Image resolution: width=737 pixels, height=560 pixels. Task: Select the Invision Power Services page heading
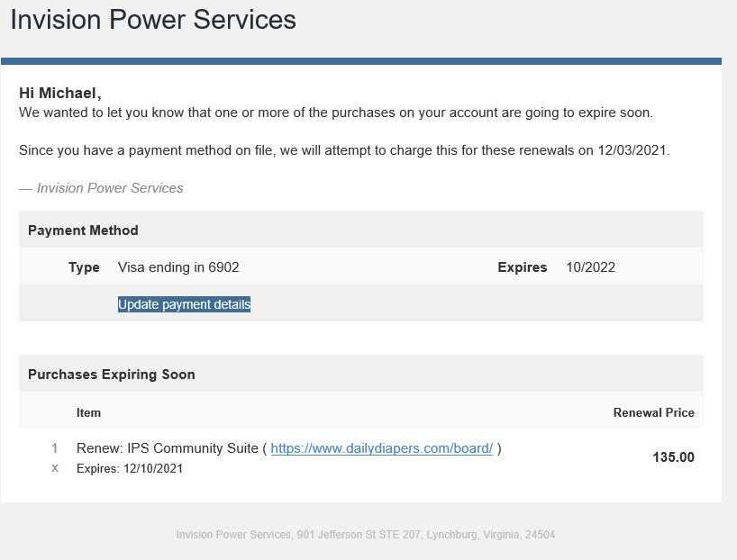(x=153, y=20)
